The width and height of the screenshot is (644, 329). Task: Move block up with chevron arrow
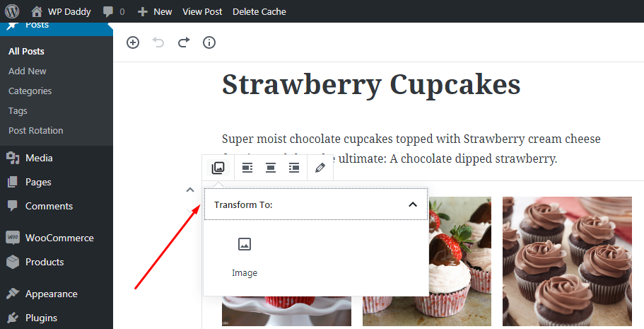point(189,190)
